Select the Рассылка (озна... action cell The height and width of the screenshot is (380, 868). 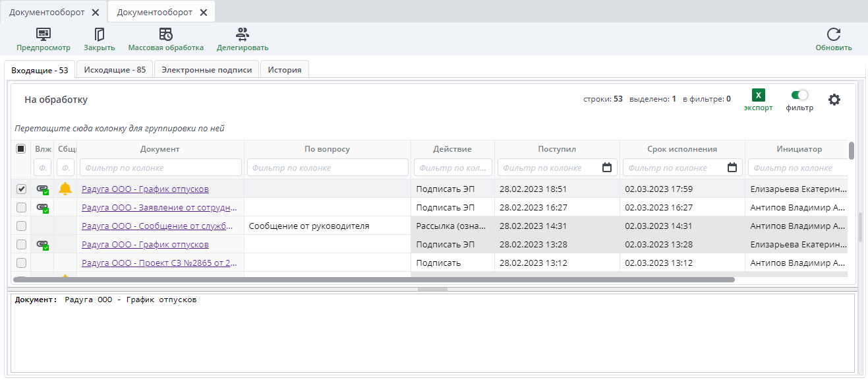(453, 226)
